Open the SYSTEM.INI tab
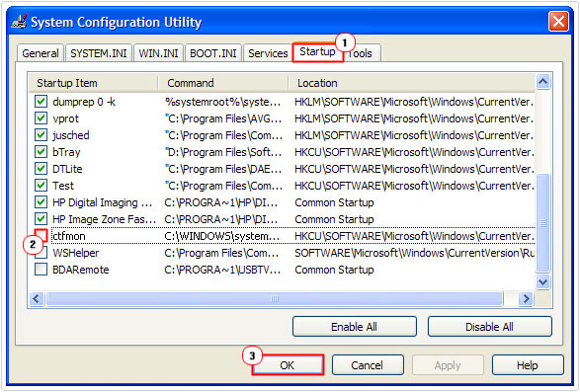Screen dimensions: 580x392 (99, 53)
